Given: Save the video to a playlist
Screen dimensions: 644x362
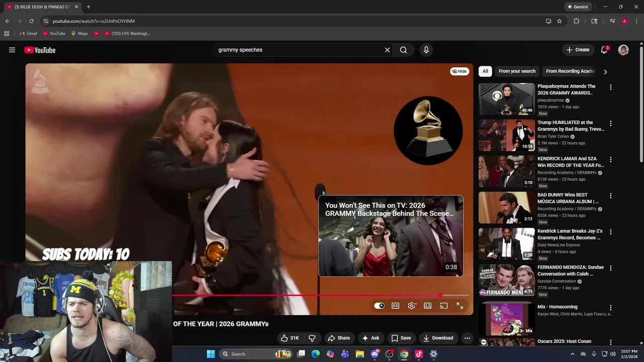Looking at the screenshot, I should [401, 338].
